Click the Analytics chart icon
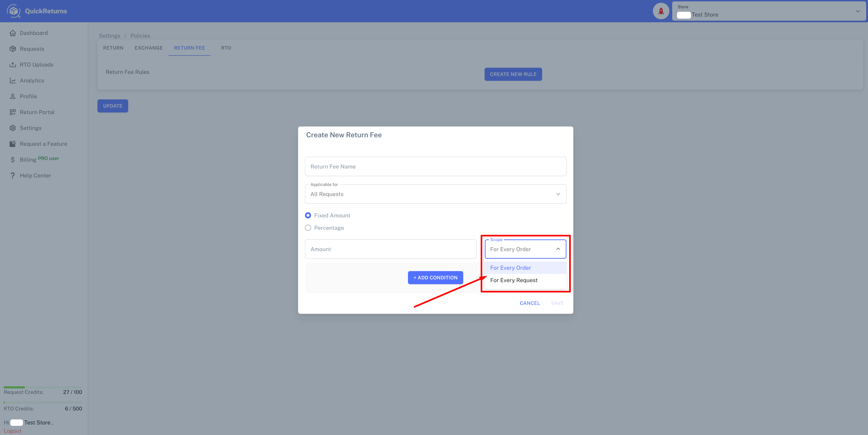Screen dimensions: 868x435 [13, 81]
